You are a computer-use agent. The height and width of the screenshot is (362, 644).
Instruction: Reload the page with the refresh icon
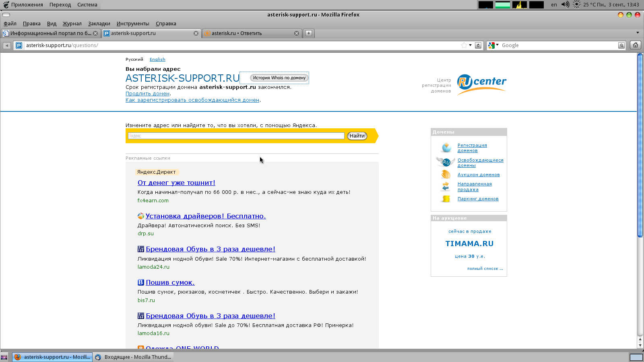(x=478, y=45)
